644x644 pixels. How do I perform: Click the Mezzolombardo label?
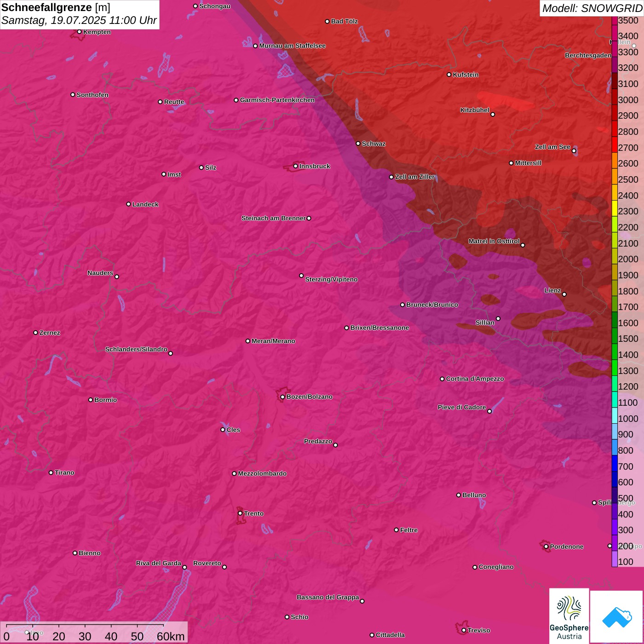tap(262, 473)
